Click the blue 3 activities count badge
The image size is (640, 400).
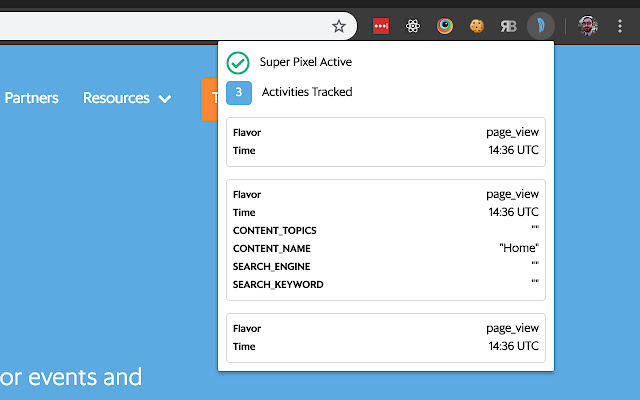239,93
